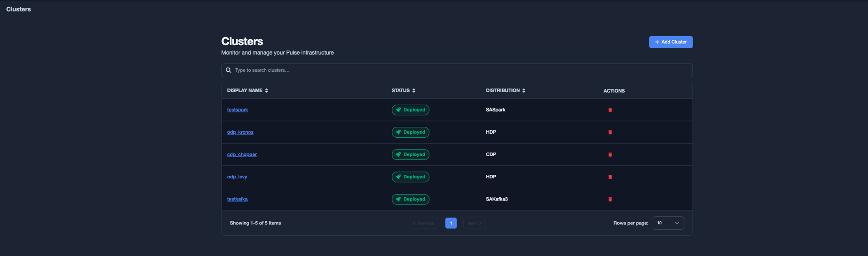Click Deployed status badge for testspark

coord(410,110)
